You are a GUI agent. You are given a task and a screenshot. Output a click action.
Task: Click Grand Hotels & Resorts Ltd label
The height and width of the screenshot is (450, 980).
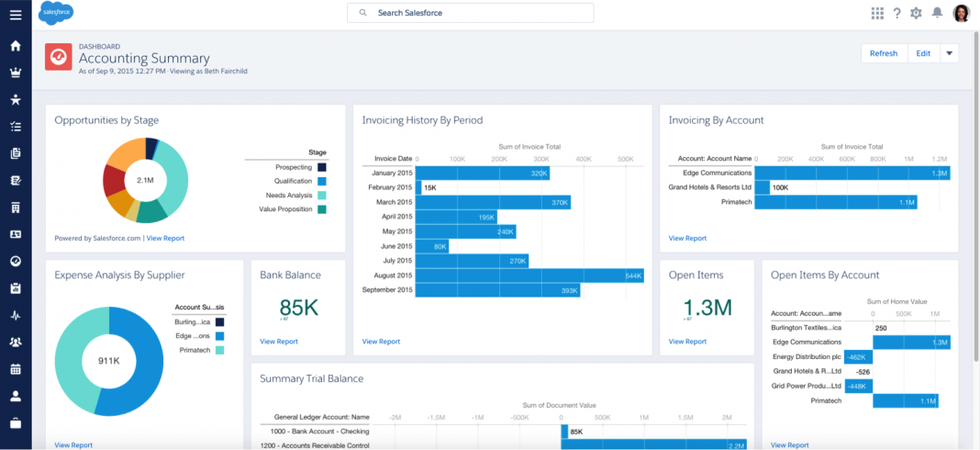710,187
